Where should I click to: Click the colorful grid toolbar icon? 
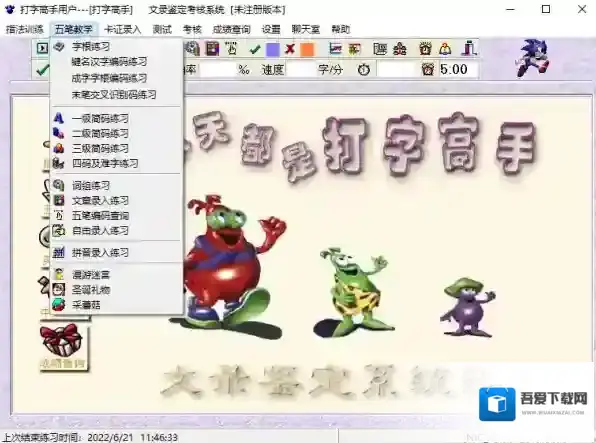(x=212, y=49)
